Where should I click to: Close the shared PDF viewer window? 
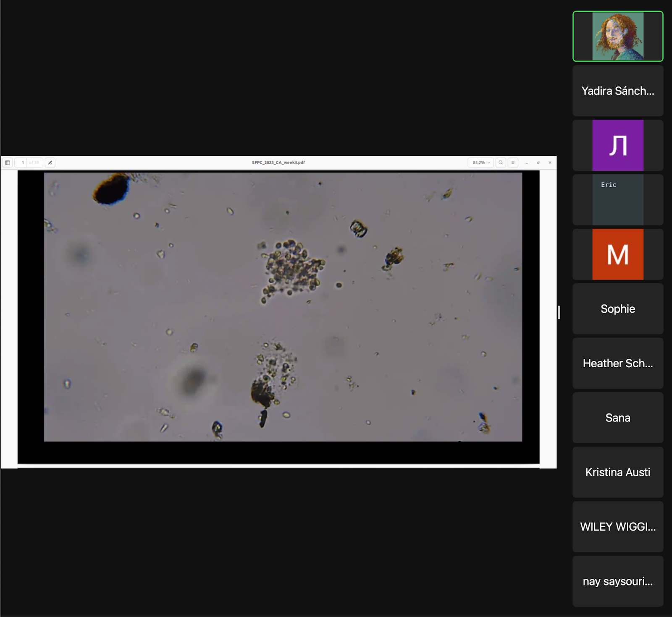[x=550, y=162]
